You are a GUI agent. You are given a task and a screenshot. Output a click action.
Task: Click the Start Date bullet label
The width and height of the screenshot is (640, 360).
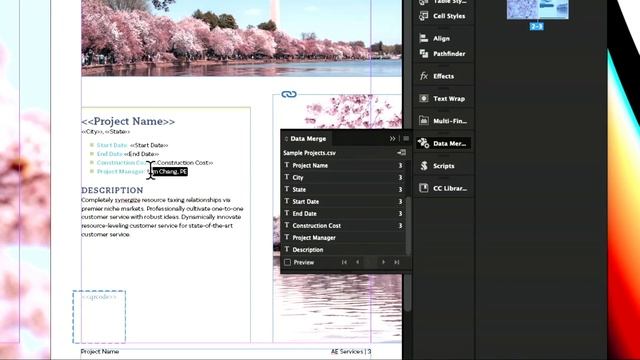112,145
